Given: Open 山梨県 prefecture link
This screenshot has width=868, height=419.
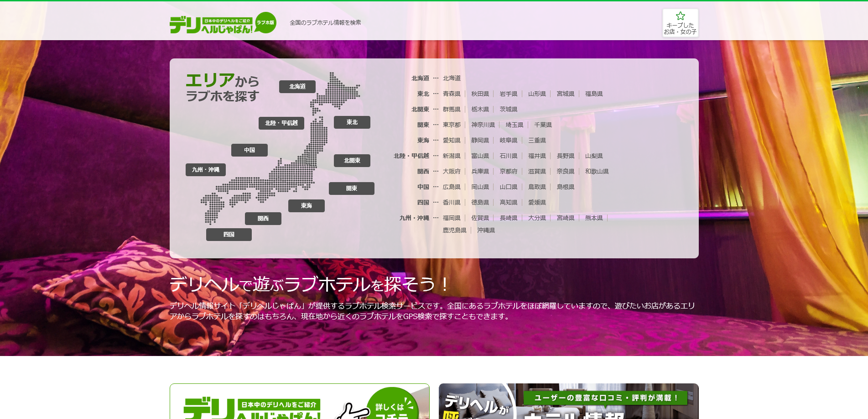Looking at the screenshot, I should coord(594,156).
